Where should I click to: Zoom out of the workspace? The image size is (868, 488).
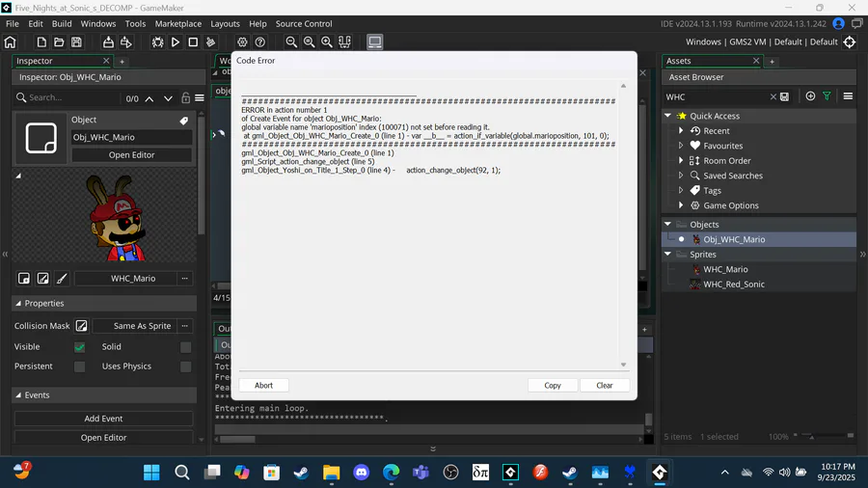tap(291, 42)
